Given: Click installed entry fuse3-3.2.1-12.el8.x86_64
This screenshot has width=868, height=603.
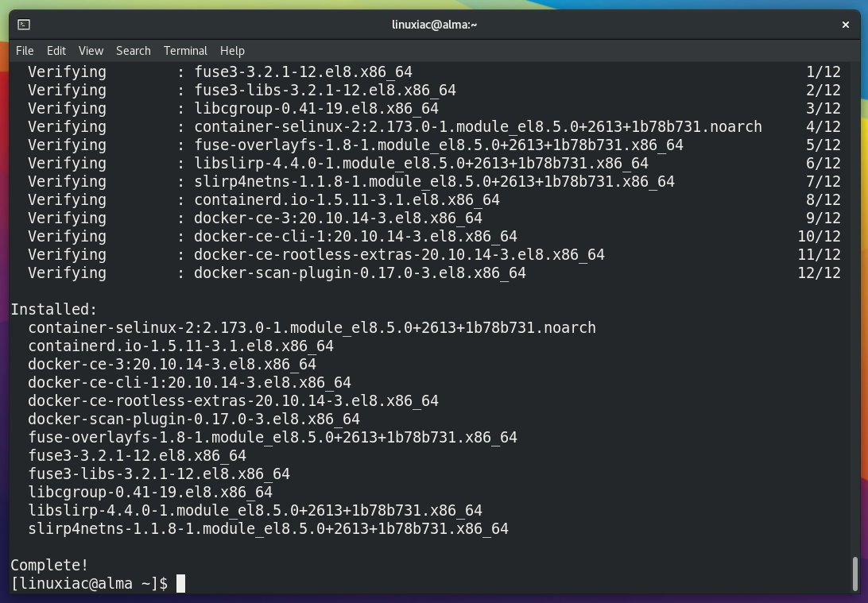Looking at the screenshot, I should (137, 455).
